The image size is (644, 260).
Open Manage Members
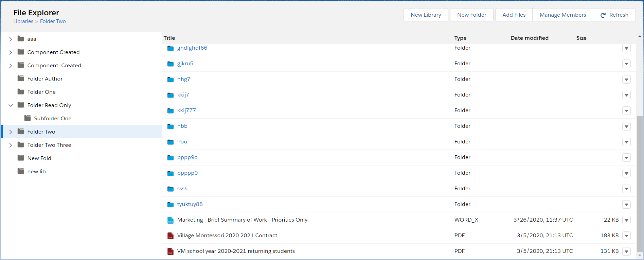point(562,15)
